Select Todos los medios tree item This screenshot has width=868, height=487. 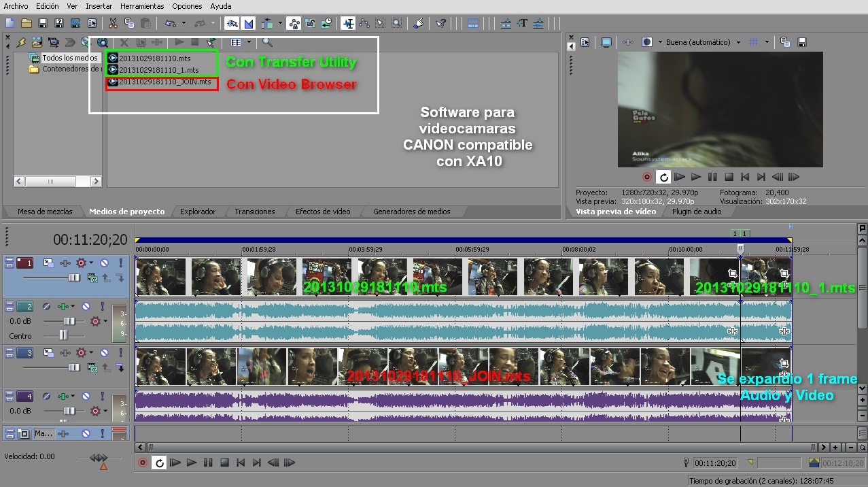70,58
